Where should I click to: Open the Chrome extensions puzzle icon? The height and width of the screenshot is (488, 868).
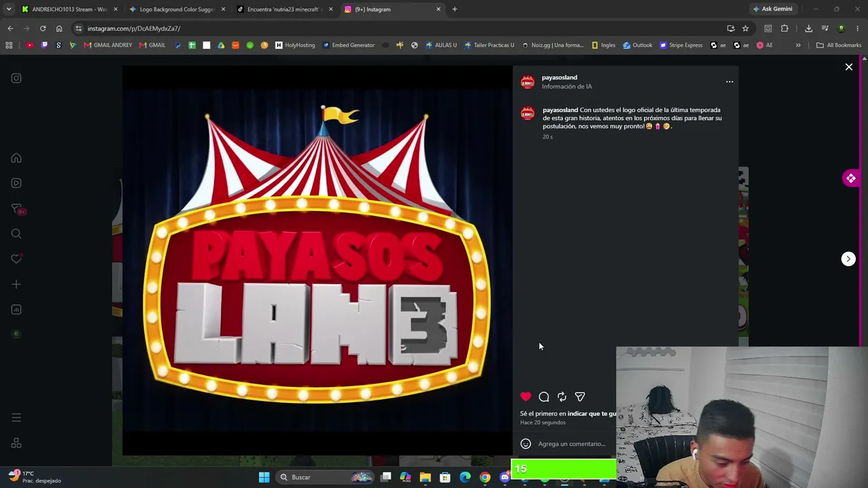click(x=785, y=28)
